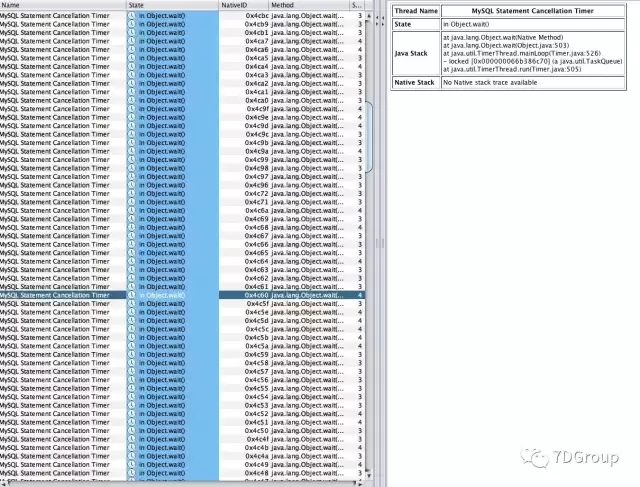This screenshot has width=640, height=487.
Task: Click the thread name in row 0x4ca1
Action: tap(55, 92)
